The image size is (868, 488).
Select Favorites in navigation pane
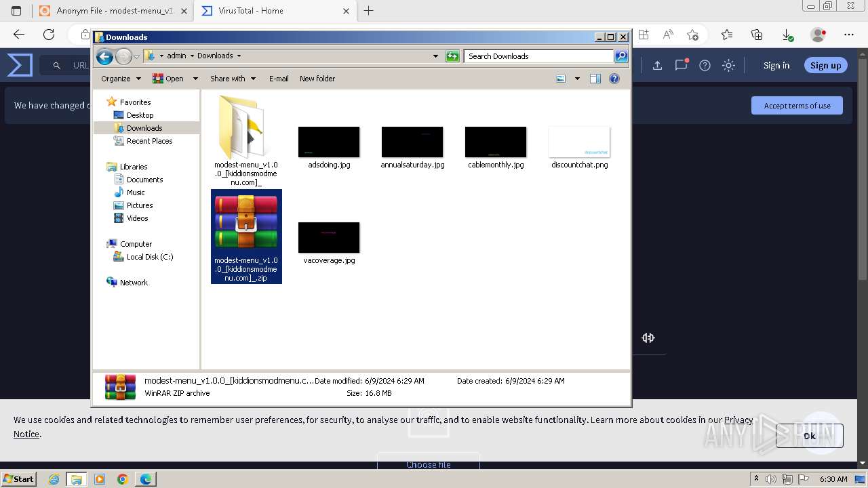point(135,102)
